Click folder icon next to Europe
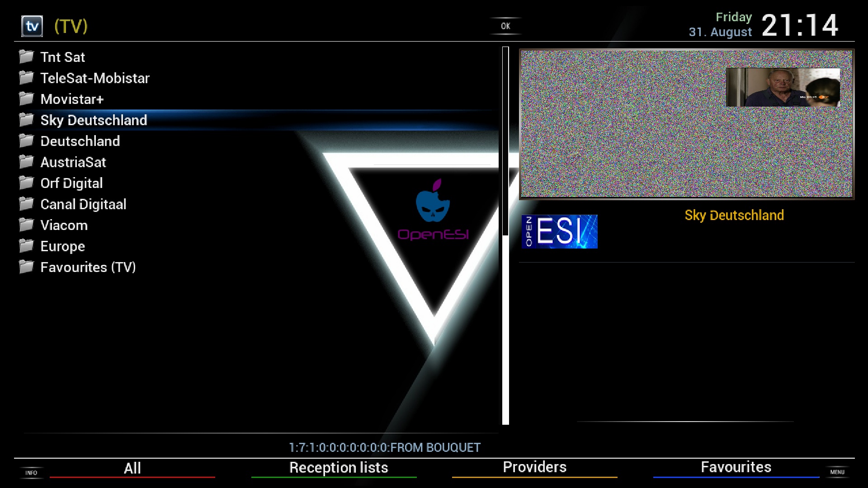The height and width of the screenshot is (488, 868). (x=26, y=246)
